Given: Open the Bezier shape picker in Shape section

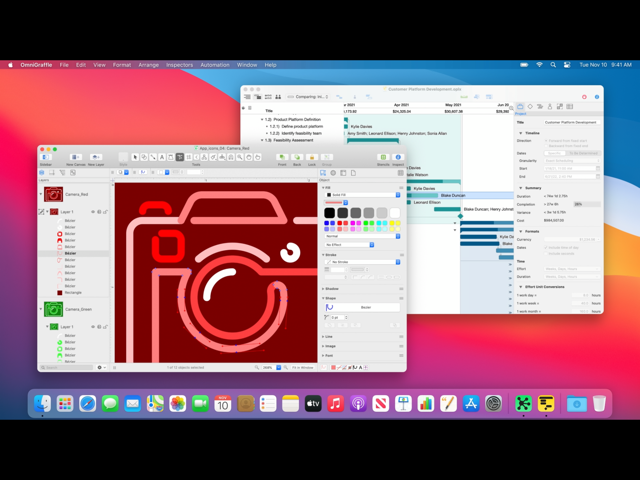Looking at the screenshot, I should tap(362, 307).
